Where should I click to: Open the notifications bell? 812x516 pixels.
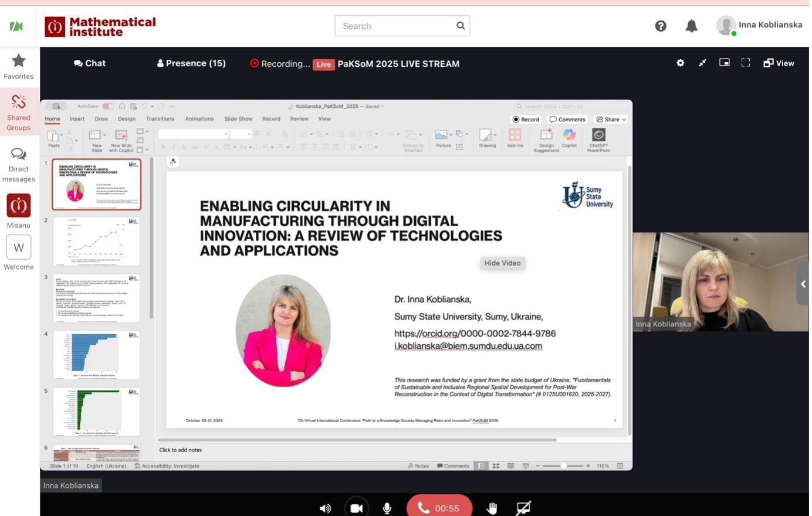point(692,26)
